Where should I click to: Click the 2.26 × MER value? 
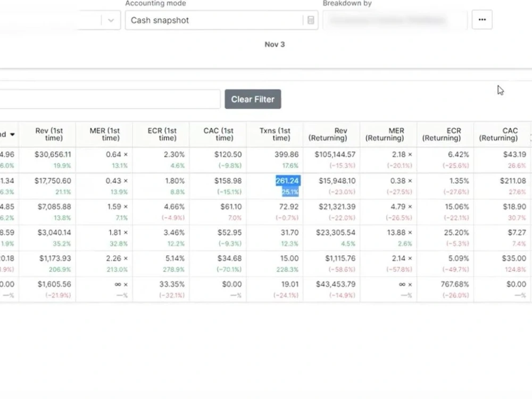coord(117,258)
